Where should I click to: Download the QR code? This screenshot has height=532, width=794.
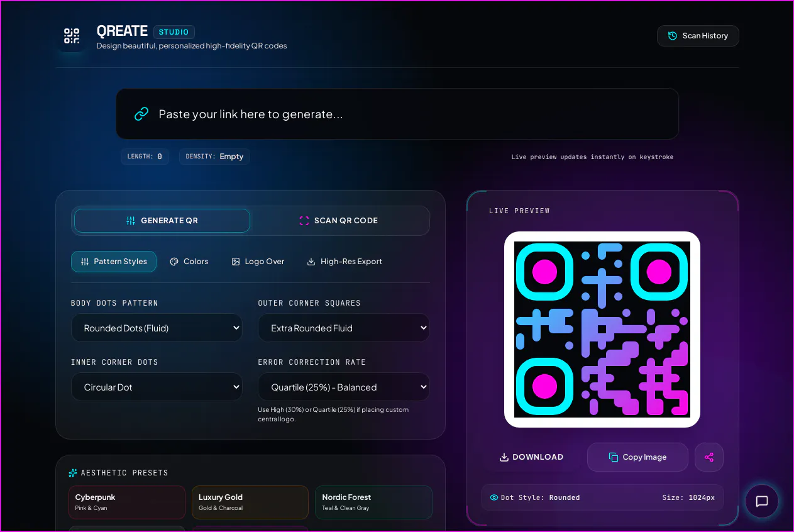(531, 457)
